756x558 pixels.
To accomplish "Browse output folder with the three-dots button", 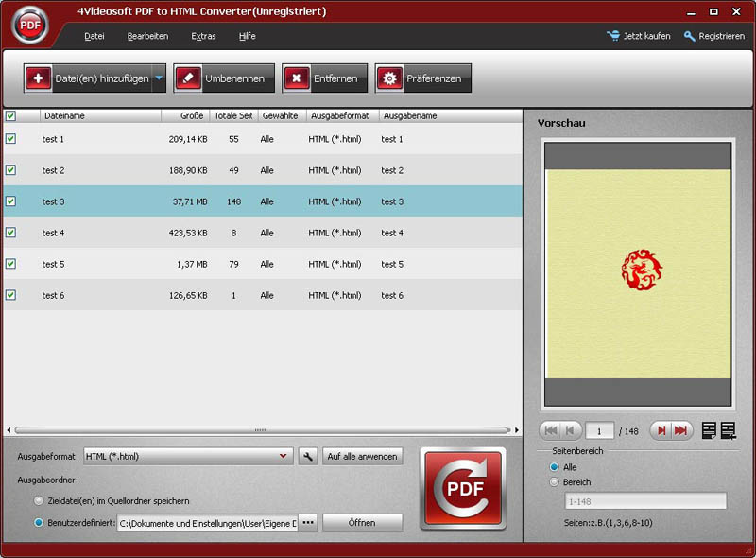I will click(308, 522).
